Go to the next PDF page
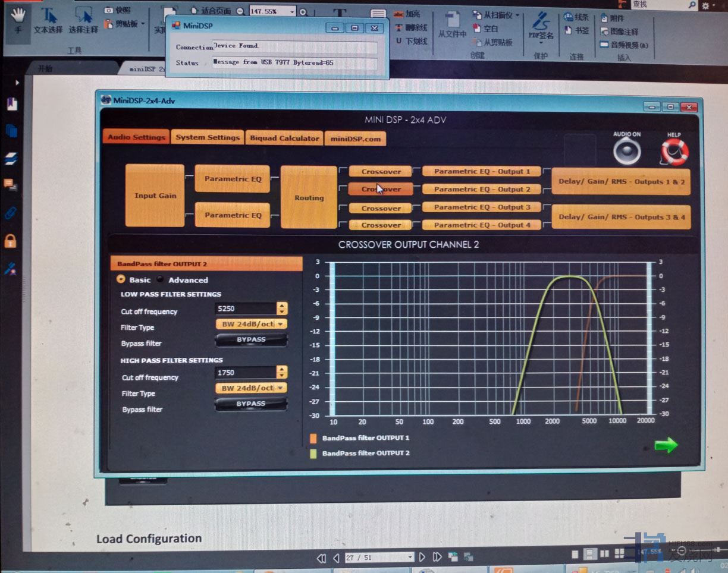 click(x=422, y=557)
